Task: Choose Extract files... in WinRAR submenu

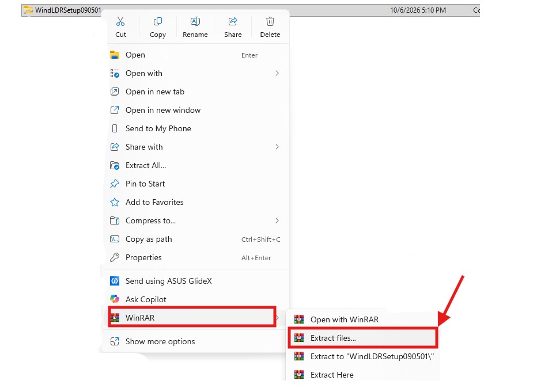Action: (x=363, y=338)
